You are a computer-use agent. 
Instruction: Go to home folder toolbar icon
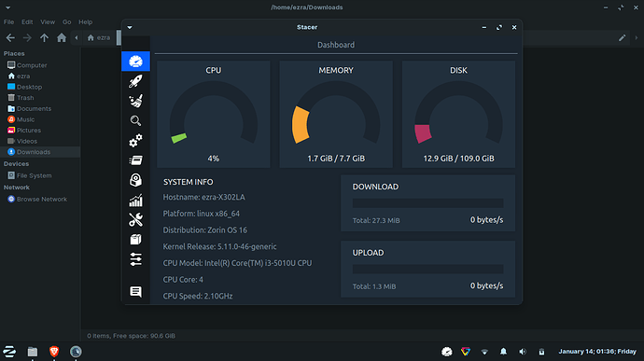point(62,38)
